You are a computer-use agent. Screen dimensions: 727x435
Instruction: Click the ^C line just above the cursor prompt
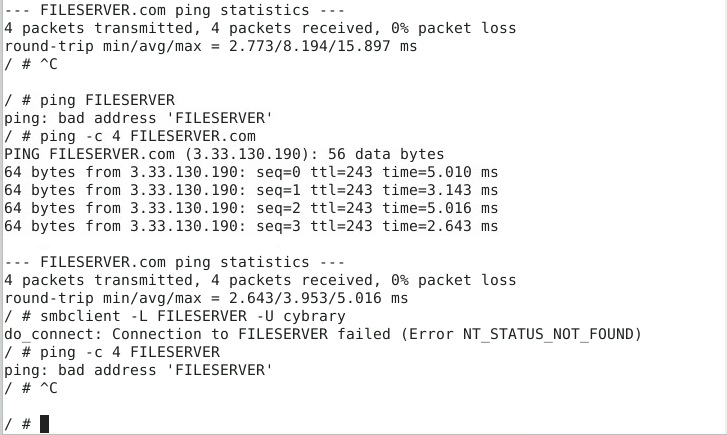tap(32, 388)
